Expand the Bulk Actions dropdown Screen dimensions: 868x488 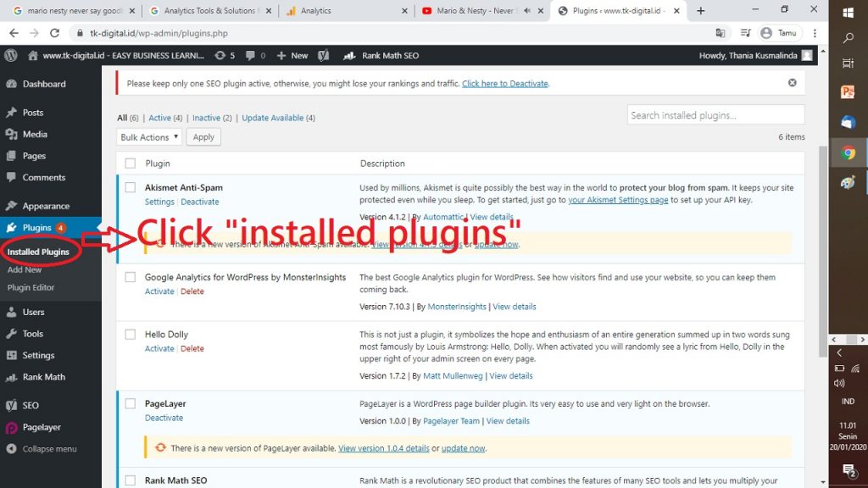(149, 137)
